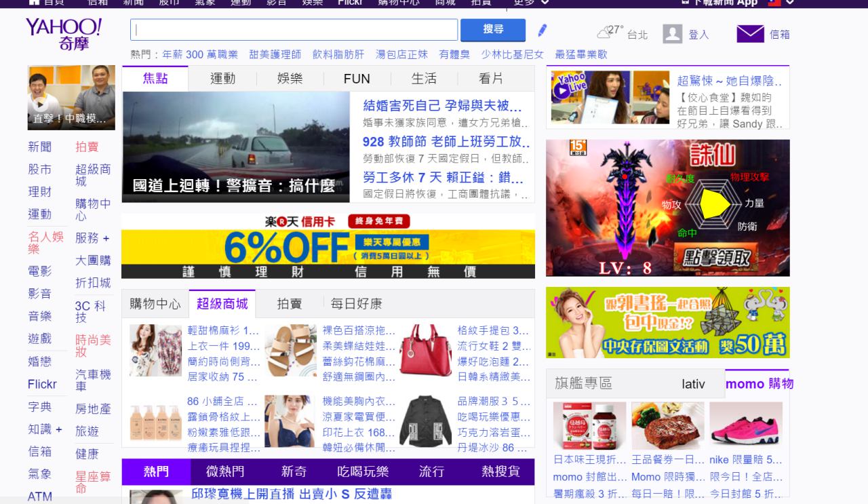Image resolution: width=868 pixels, height=504 pixels.
Task: Click the cloud weather icon for 台北
Action: (x=604, y=33)
